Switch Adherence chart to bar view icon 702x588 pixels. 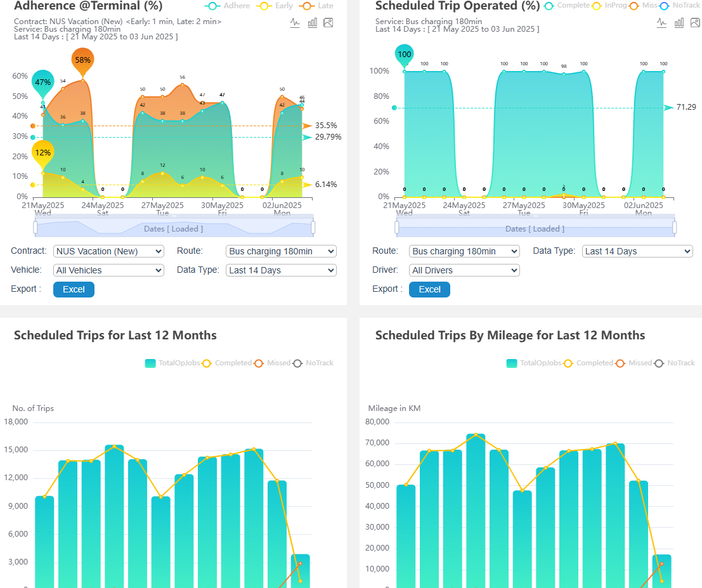click(x=312, y=22)
